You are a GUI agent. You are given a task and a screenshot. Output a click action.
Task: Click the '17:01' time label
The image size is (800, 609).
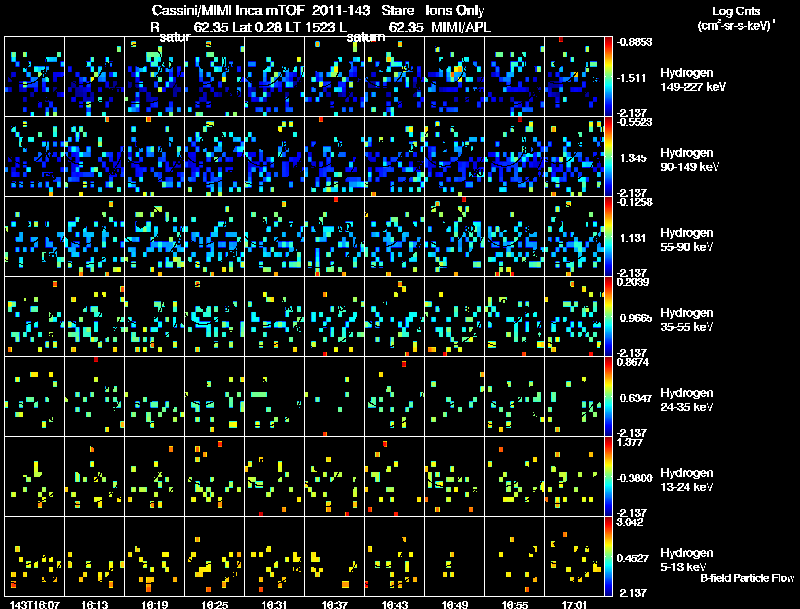574,604
